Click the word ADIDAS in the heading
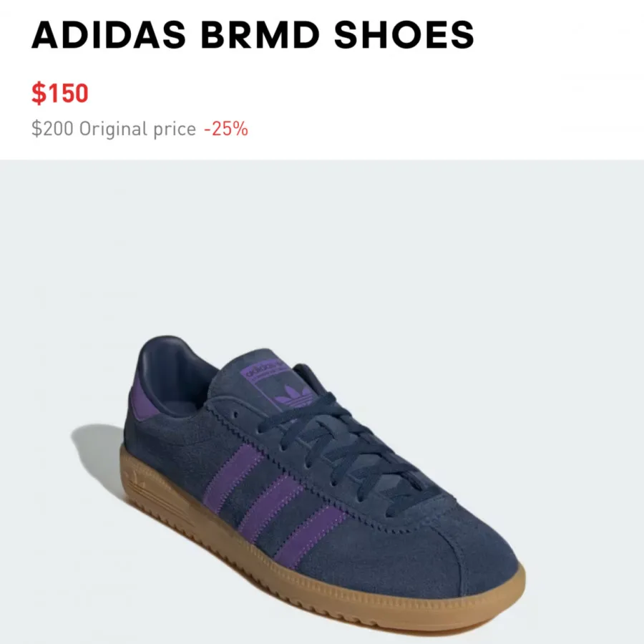The height and width of the screenshot is (644, 644). coord(109,34)
